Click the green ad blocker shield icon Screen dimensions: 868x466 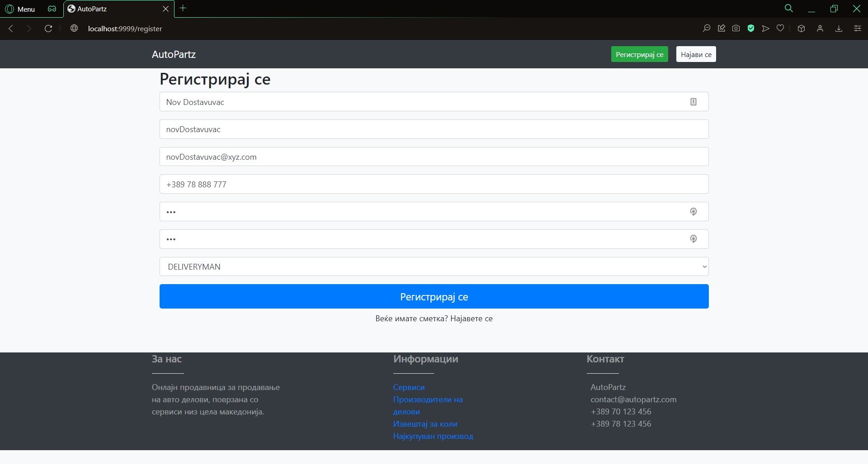coord(751,29)
